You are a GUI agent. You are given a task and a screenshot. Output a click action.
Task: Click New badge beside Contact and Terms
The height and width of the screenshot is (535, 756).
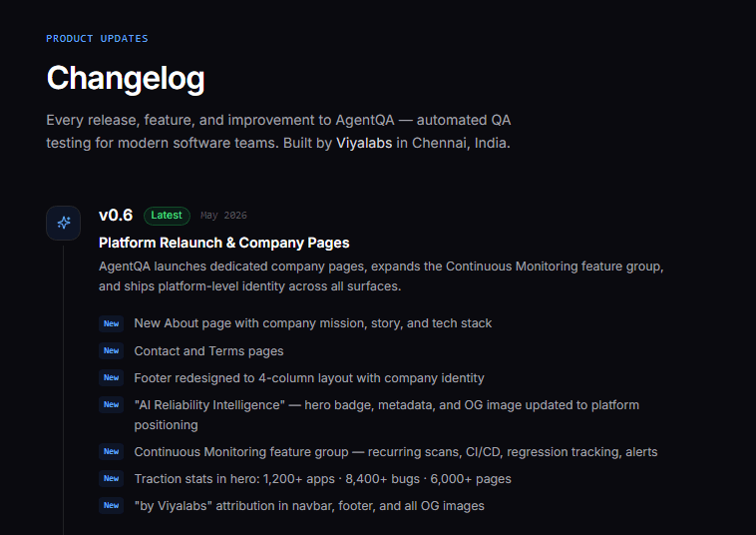tap(112, 350)
